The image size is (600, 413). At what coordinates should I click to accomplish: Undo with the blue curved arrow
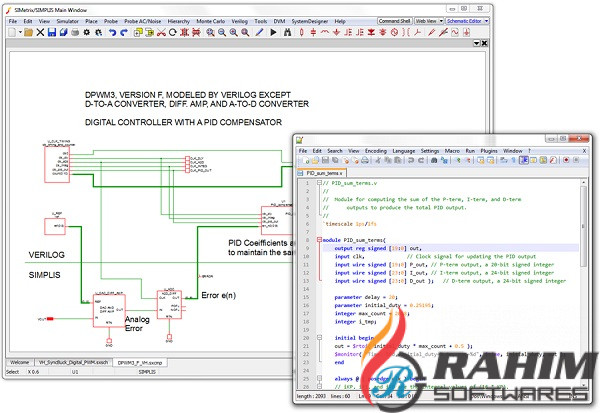pyautogui.click(x=112, y=33)
